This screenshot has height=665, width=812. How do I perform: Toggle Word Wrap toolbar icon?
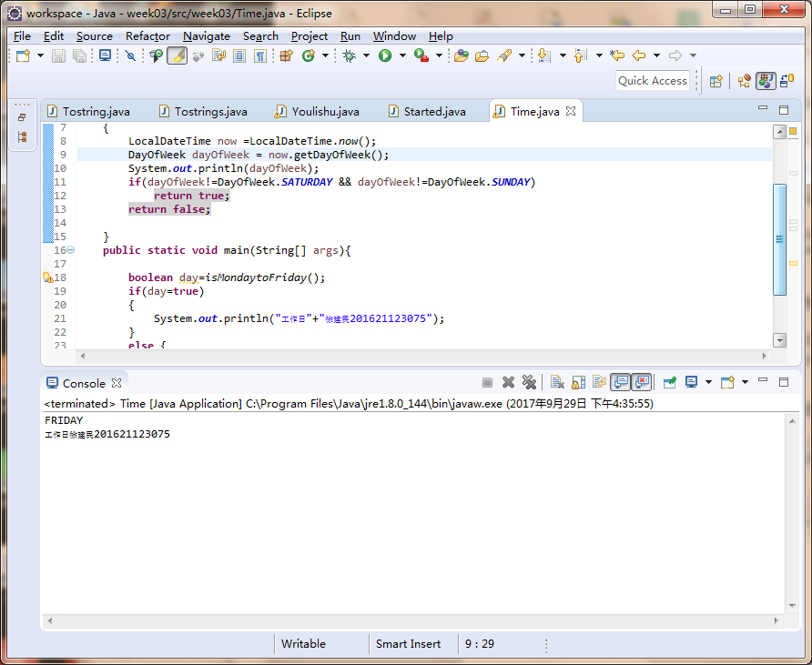click(x=218, y=55)
